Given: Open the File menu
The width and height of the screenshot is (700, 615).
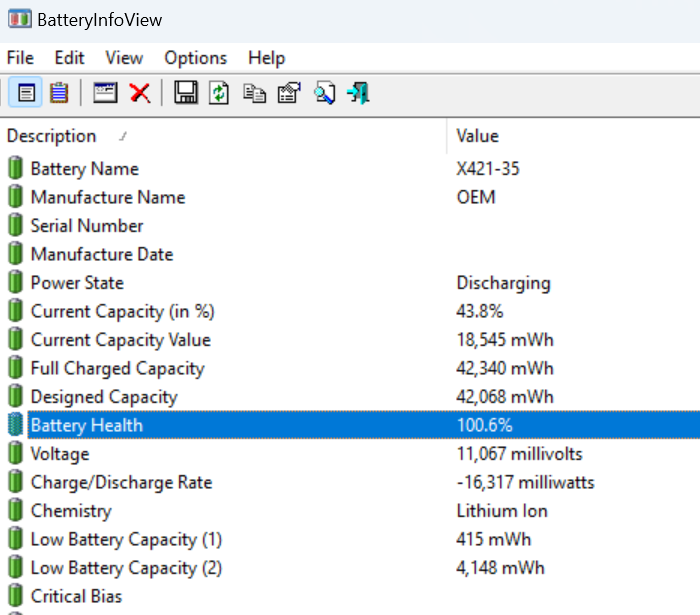Looking at the screenshot, I should [x=21, y=58].
